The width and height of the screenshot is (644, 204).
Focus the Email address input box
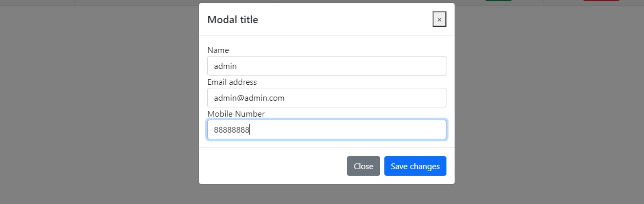tap(327, 98)
